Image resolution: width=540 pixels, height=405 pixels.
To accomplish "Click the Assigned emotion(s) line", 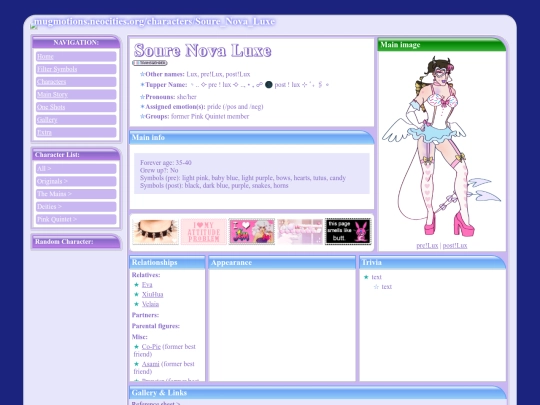I will tap(201, 107).
